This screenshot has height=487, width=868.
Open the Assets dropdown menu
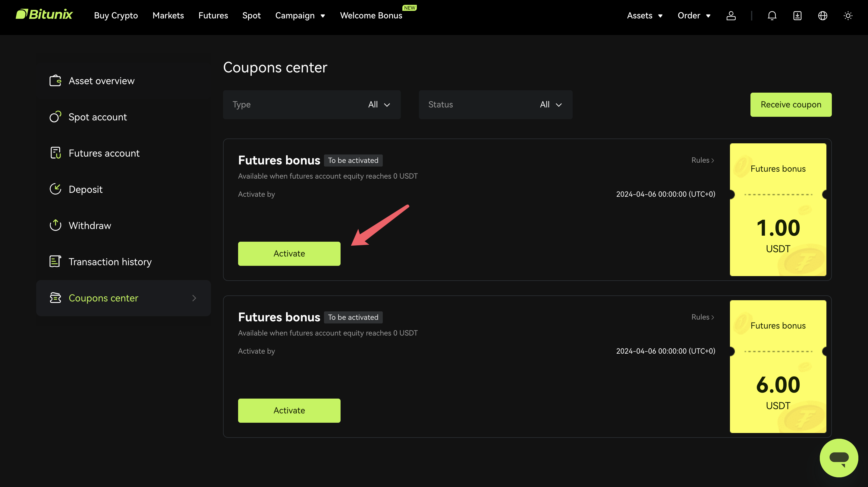pyautogui.click(x=644, y=15)
